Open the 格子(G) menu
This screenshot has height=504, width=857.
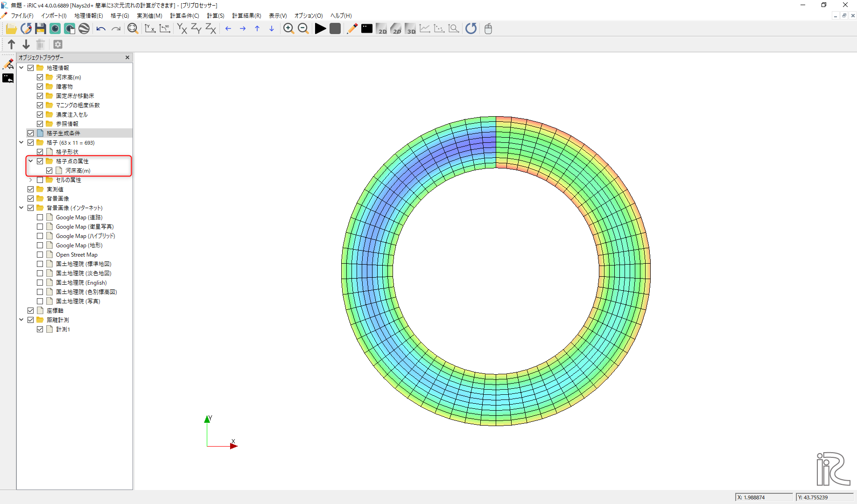click(119, 16)
